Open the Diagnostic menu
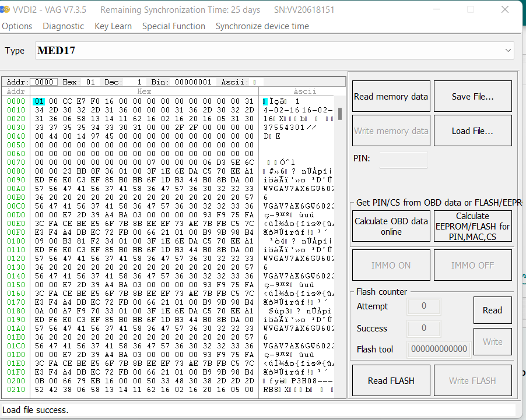 (63, 26)
